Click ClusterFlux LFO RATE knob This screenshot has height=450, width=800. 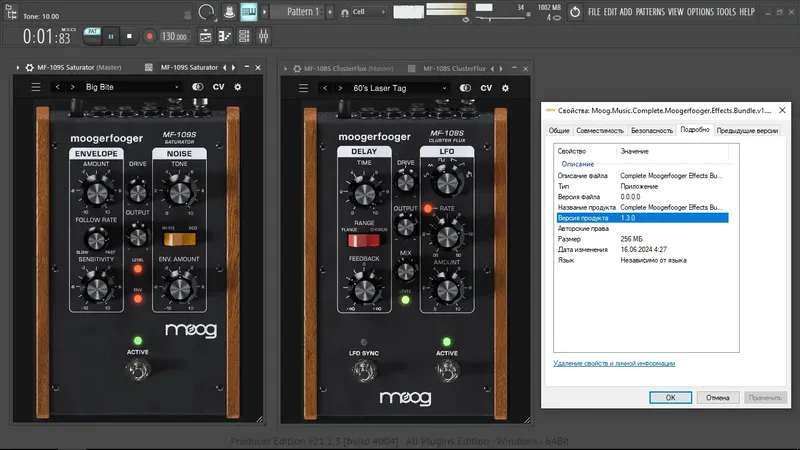pos(447,236)
